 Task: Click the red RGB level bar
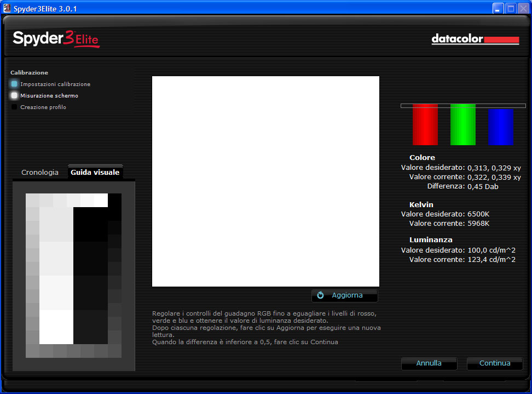(425, 124)
